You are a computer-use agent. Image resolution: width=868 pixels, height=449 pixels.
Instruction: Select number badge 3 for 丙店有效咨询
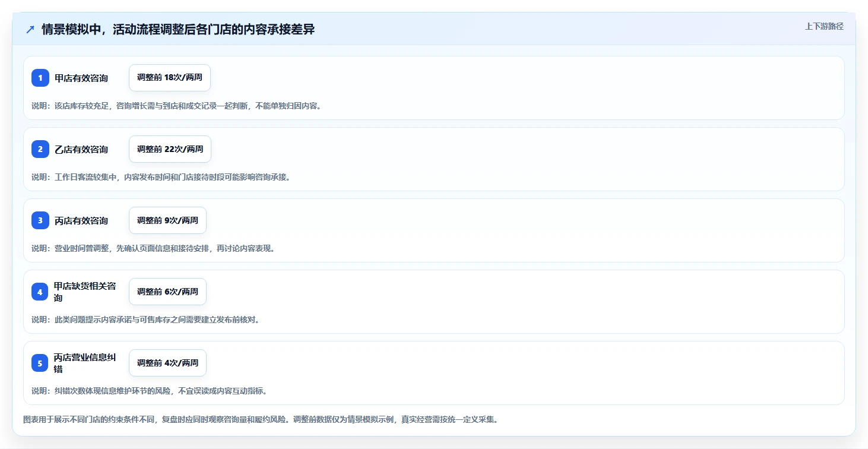40,220
